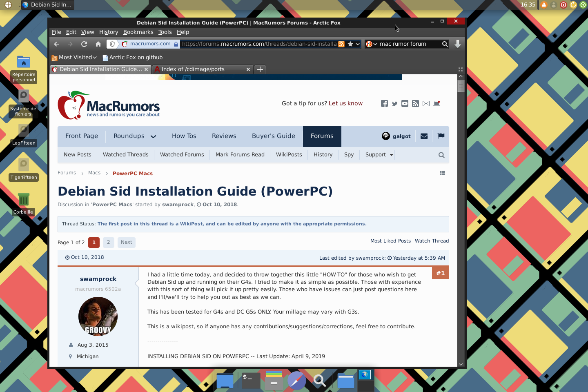Image resolution: width=588 pixels, height=392 pixels.
Task: Open the Edit menu
Action: point(71,32)
